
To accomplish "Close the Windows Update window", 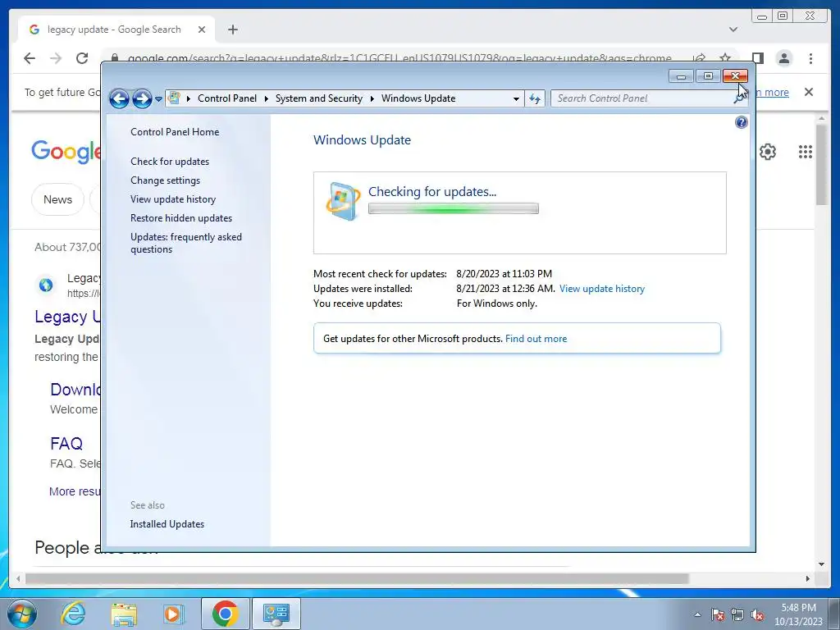I will point(735,76).
